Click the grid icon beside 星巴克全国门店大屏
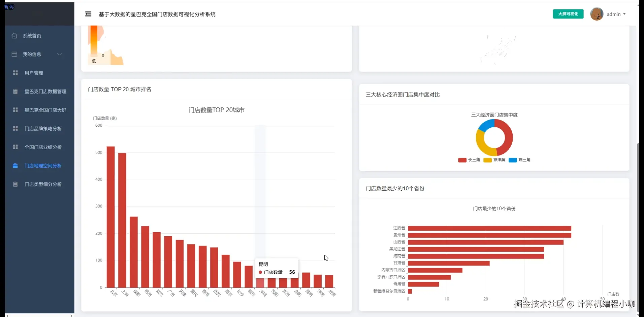The height and width of the screenshot is (317, 644). 15,110
